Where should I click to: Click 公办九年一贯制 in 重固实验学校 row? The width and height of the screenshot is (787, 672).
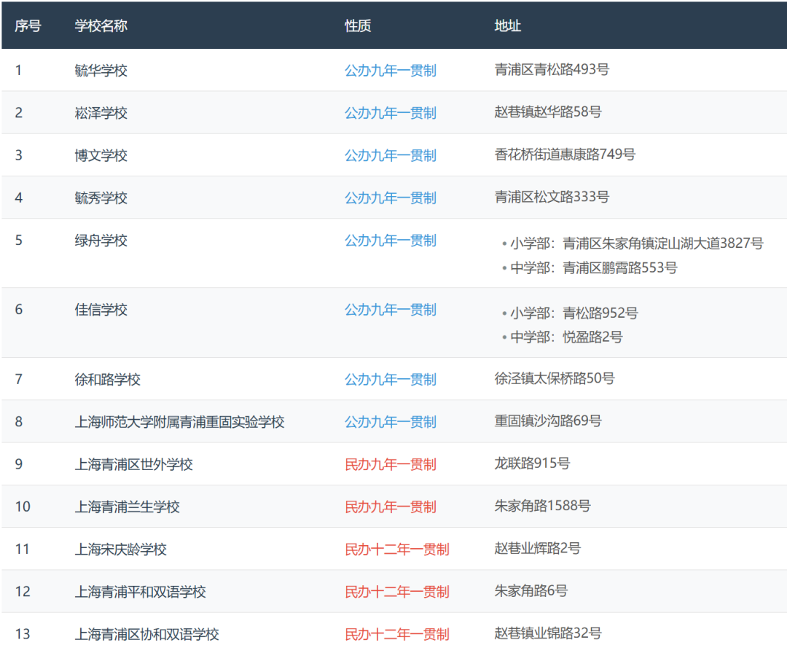click(x=391, y=421)
